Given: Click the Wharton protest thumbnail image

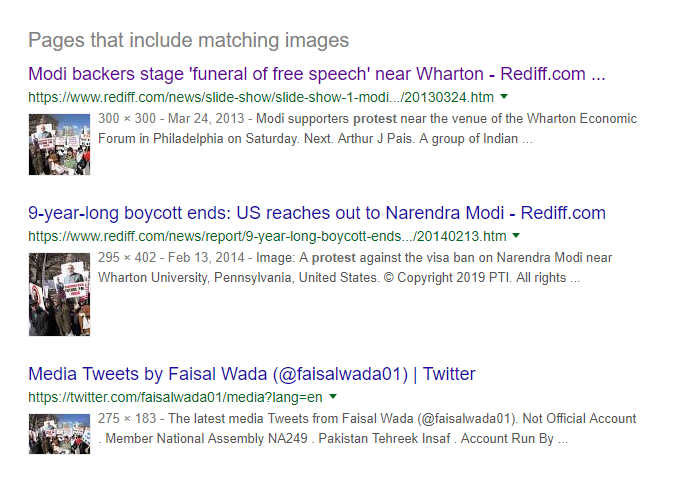Looking at the screenshot, I should (x=59, y=144).
